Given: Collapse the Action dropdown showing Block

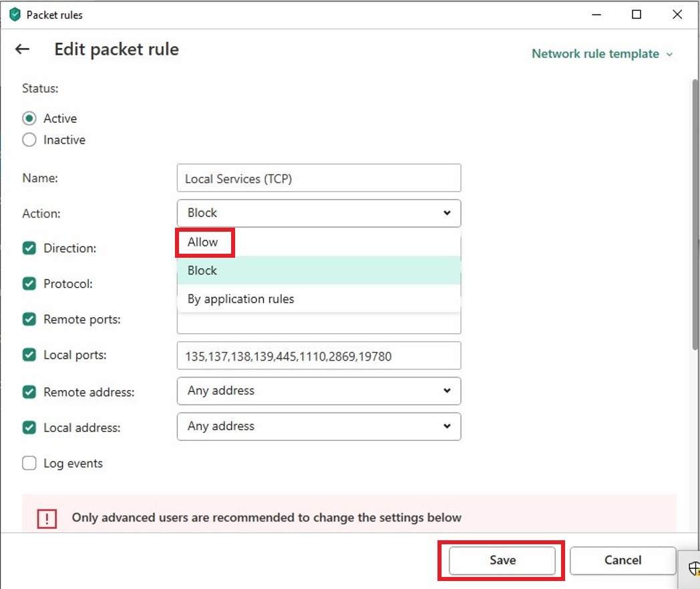Looking at the screenshot, I should (x=319, y=213).
